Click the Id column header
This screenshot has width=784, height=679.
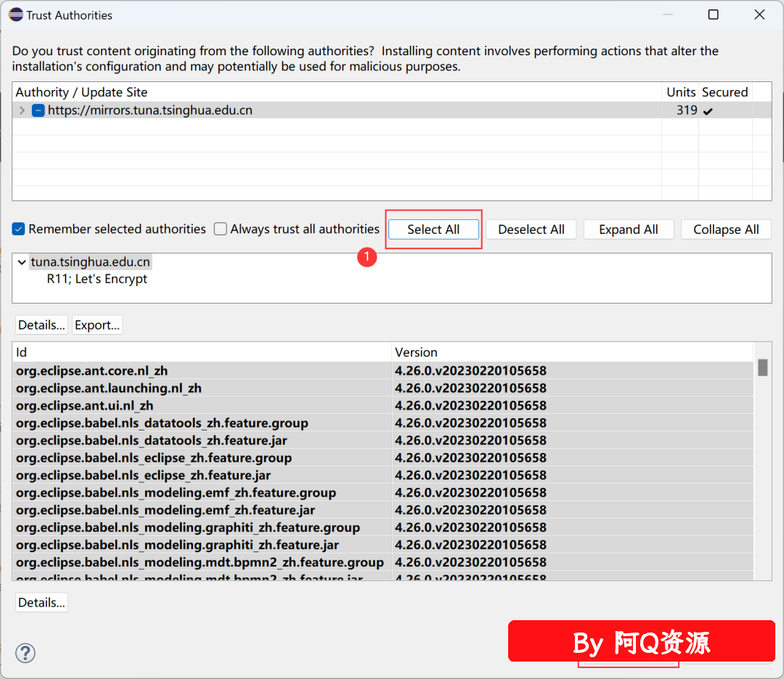(202, 352)
